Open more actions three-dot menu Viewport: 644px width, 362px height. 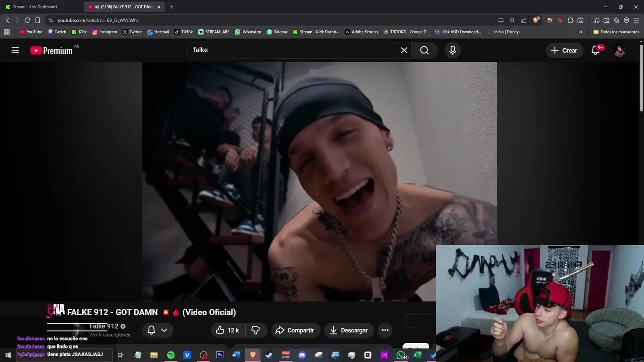point(385,330)
